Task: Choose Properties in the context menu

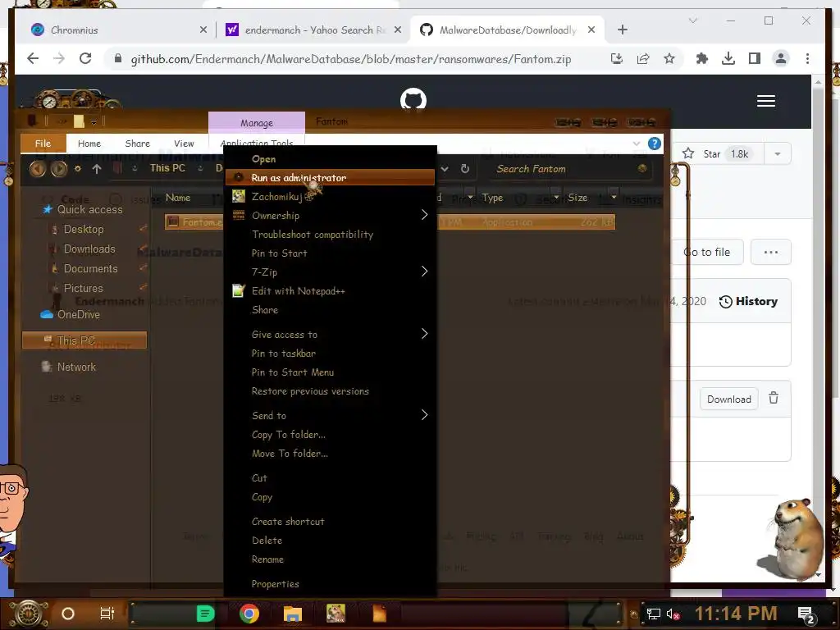Action: (x=330, y=584)
